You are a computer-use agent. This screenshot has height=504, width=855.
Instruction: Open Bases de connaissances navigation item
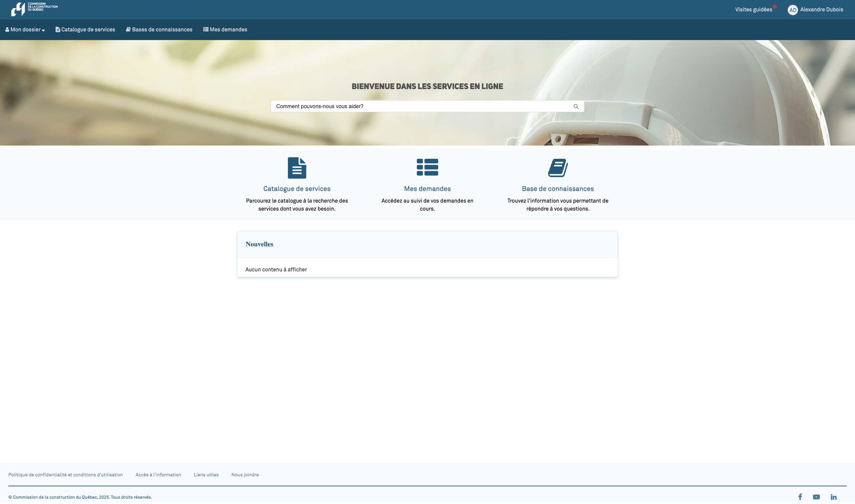coord(159,30)
